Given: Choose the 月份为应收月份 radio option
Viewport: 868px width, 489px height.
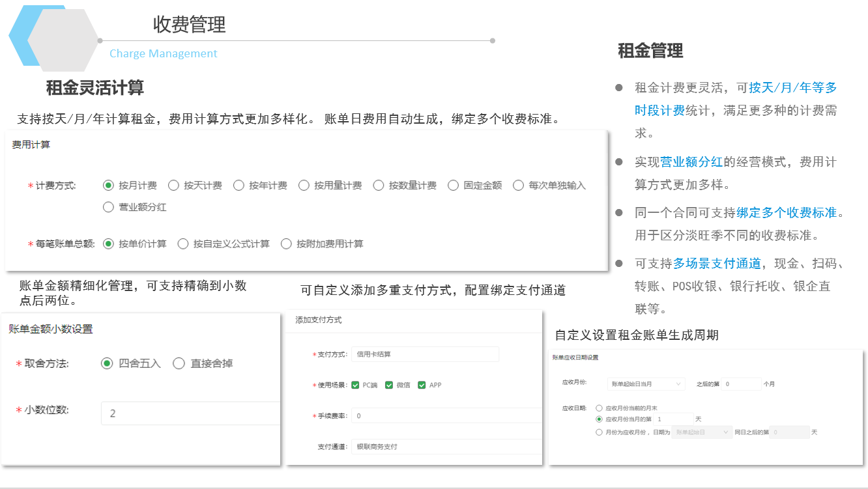Looking at the screenshot, I should (x=600, y=432).
